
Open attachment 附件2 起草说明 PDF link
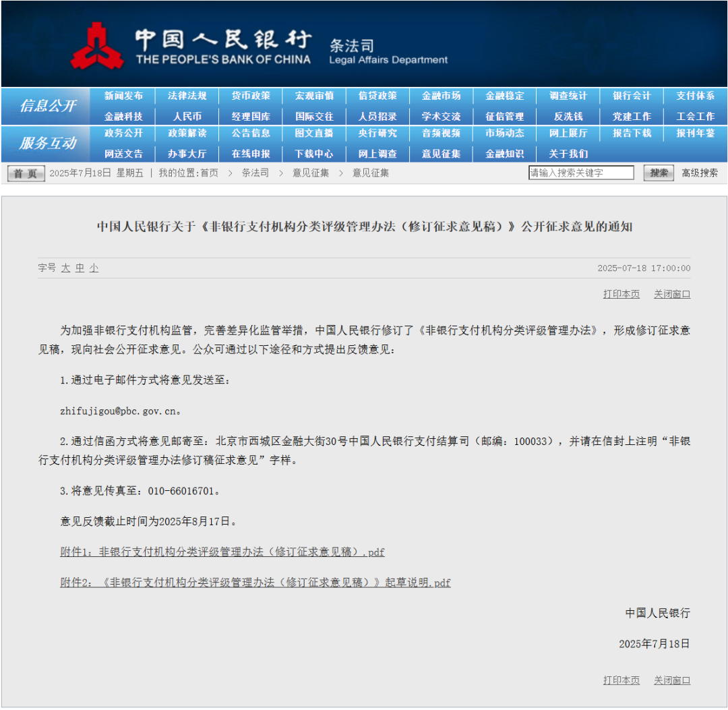(x=255, y=583)
